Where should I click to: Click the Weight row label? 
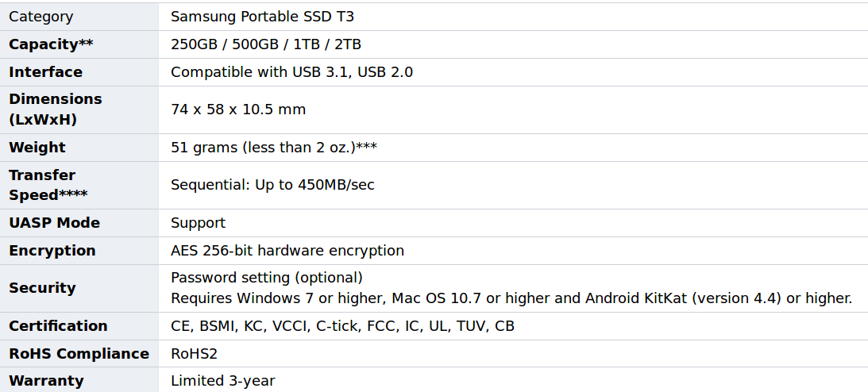tap(37, 148)
